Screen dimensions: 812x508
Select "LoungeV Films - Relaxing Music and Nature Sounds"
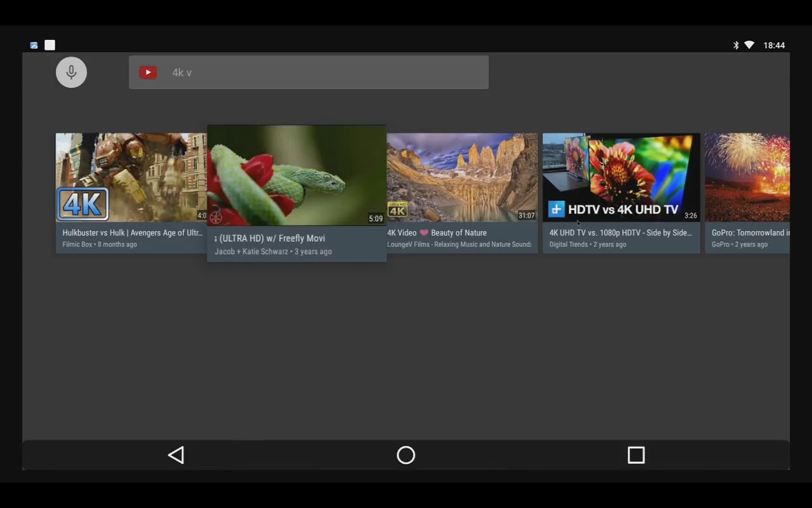tap(459, 244)
